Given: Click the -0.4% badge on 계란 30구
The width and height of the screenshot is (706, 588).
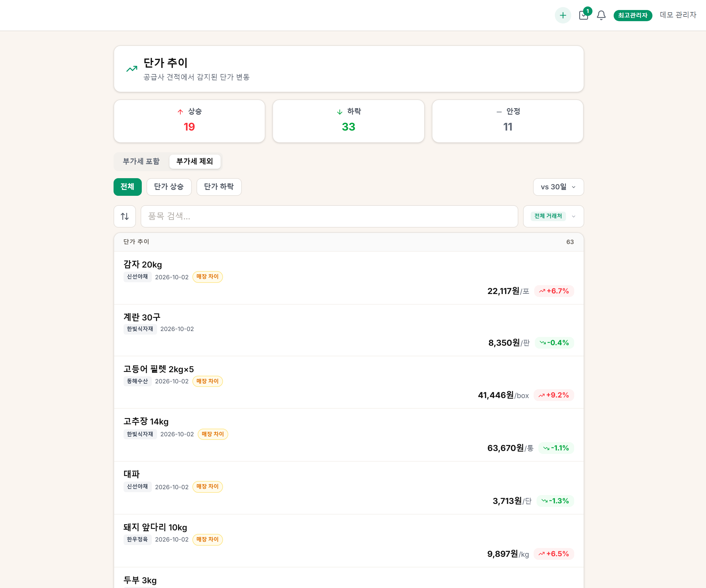Looking at the screenshot, I should tap(555, 343).
